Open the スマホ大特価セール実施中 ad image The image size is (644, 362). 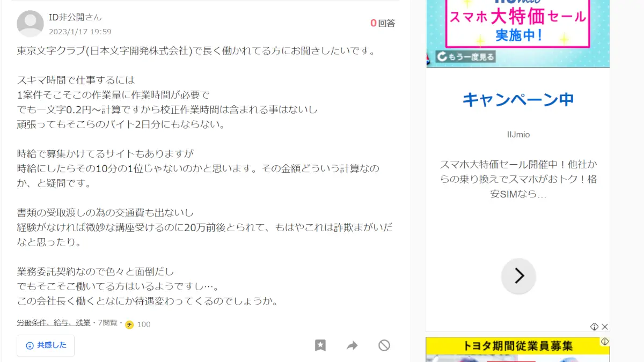[518, 33]
